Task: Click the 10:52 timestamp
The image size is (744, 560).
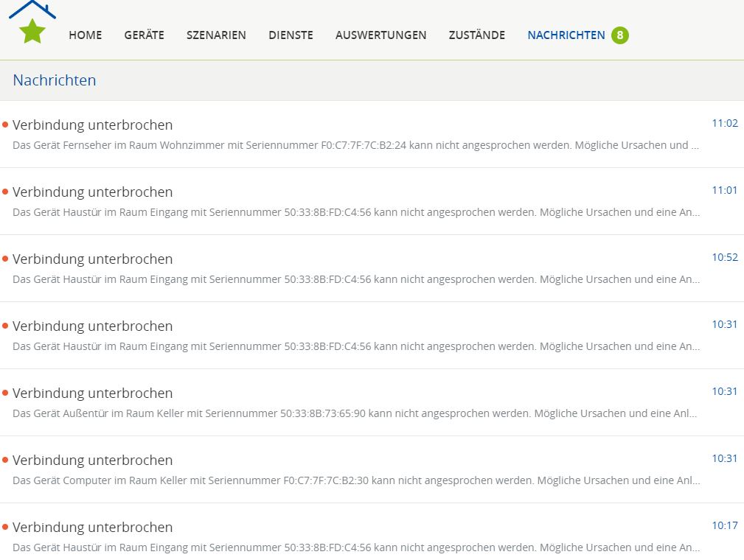Action: coord(724,257)
